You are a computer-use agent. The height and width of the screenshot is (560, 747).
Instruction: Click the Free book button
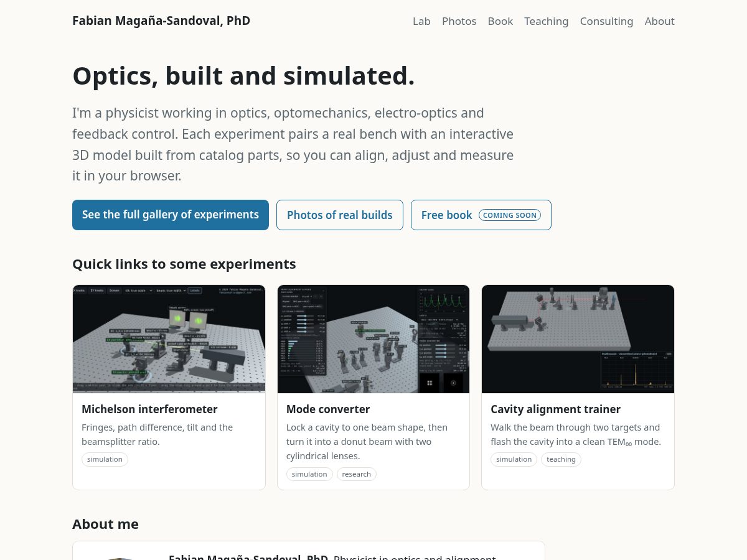tap(481, 215)
